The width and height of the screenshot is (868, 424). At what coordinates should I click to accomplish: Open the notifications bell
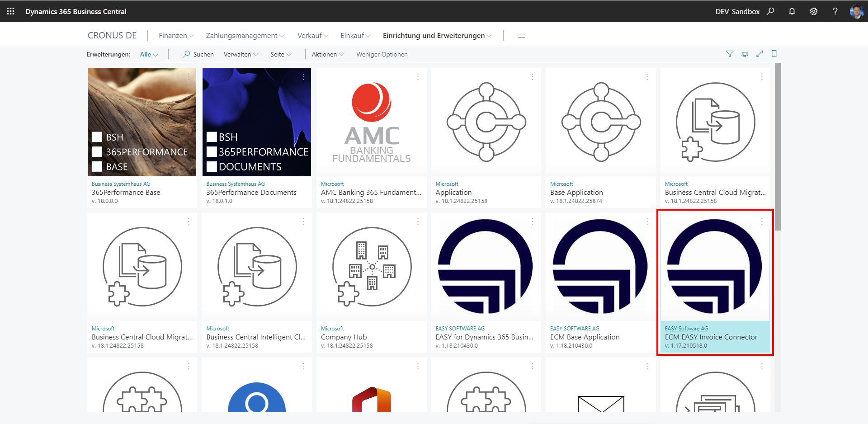coord(792,11)
